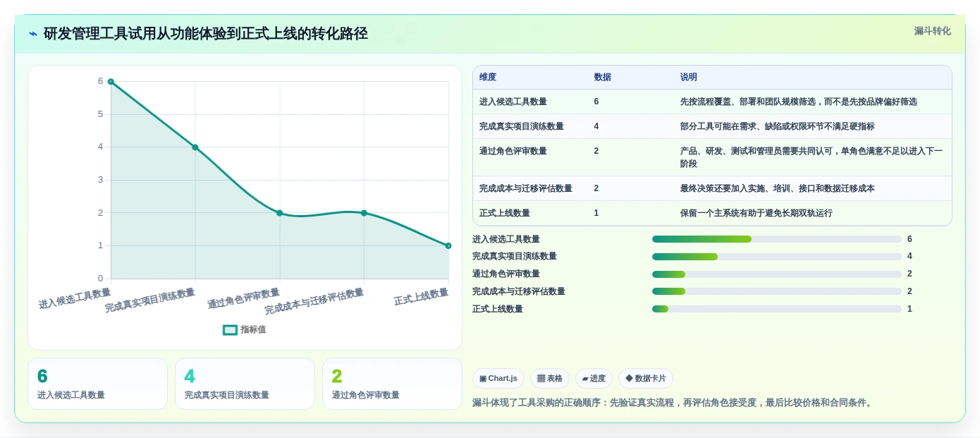The image size is (980, 438).
Task: Click table cell 通过角色评审数量
Action: pos(513,151)
